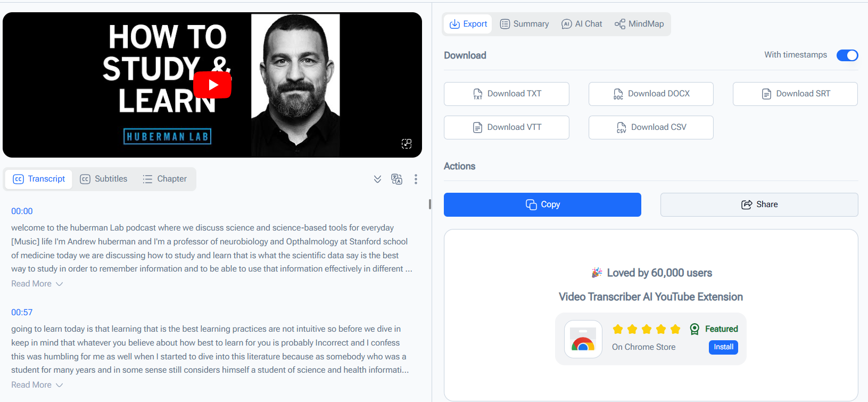Click Download DOCX button
Screen dimensions: 868x402
pyautogui.click(x=651, y=94)
